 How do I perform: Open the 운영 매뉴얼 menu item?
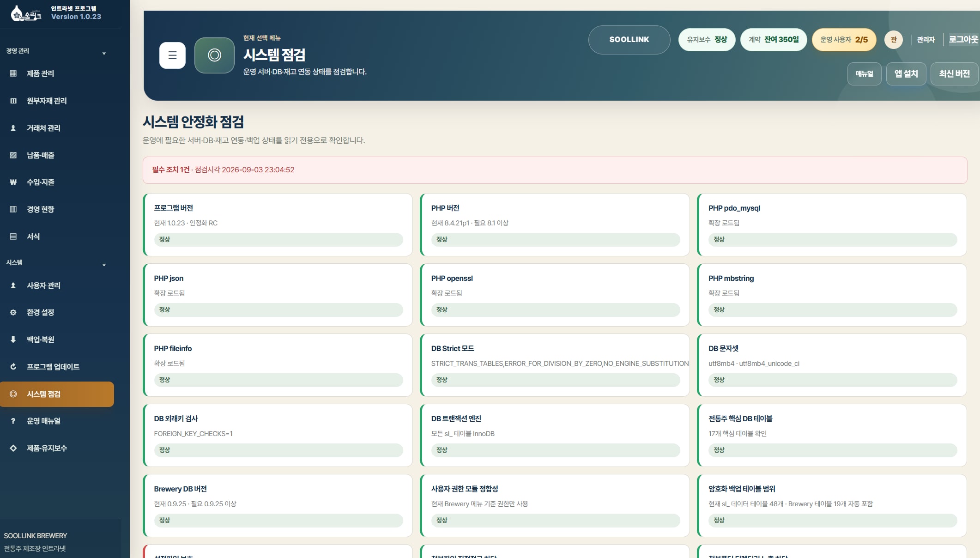(57, 421)
